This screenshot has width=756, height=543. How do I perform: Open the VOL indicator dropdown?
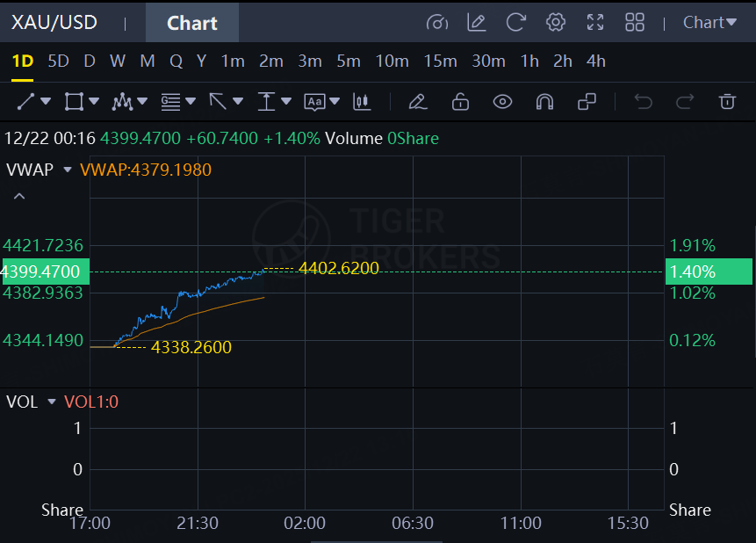coord(52,402)
